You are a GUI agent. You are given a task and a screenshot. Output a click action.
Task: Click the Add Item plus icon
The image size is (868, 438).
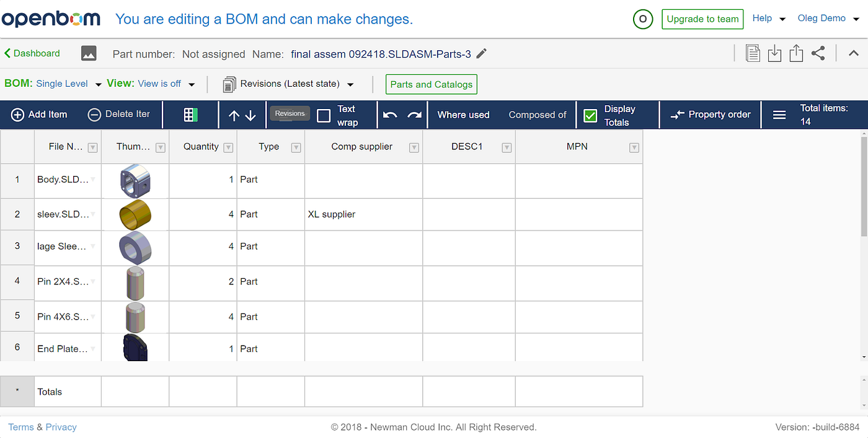(x=18, y=115)
